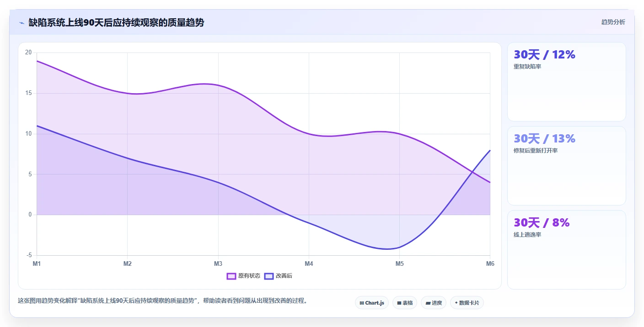Screen dimensions: 644x327
Task: Click the 30天 / 13% value in 修复后重新打开率 card
Action: point(544,139)
